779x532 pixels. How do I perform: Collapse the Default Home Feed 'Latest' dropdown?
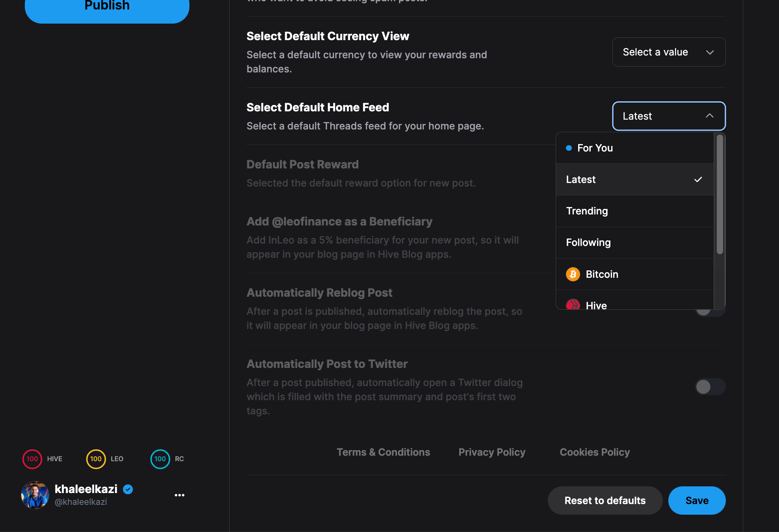[x=669, y=116]
